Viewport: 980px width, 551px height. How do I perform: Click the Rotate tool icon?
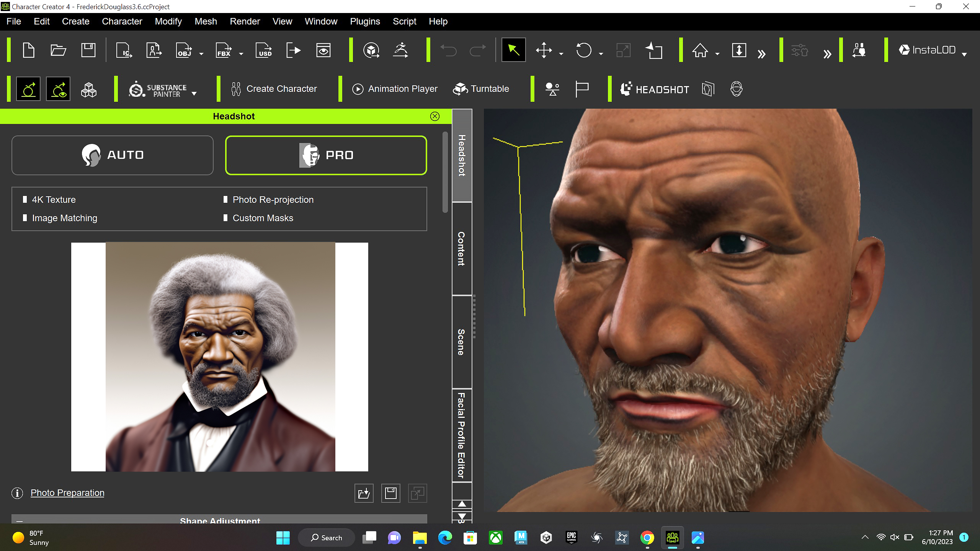pos(583,50)
